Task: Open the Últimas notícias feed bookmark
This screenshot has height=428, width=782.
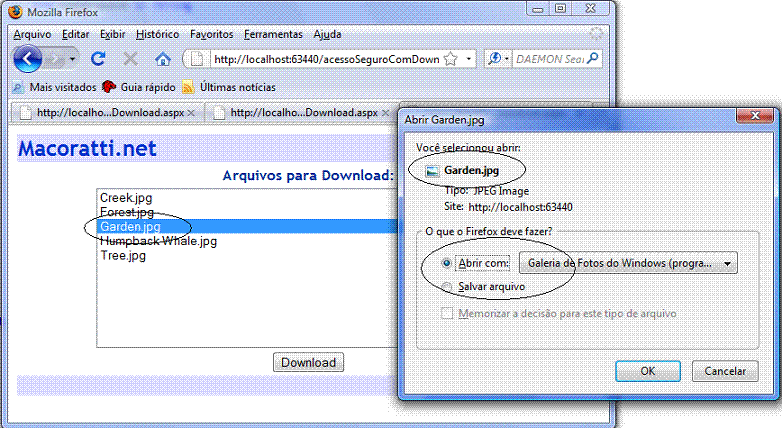Action: 229,87
